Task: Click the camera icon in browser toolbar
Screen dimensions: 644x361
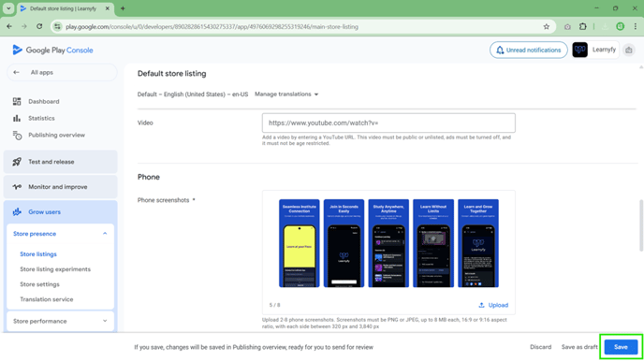Action: pyautogui.click(x=567, y=27)
